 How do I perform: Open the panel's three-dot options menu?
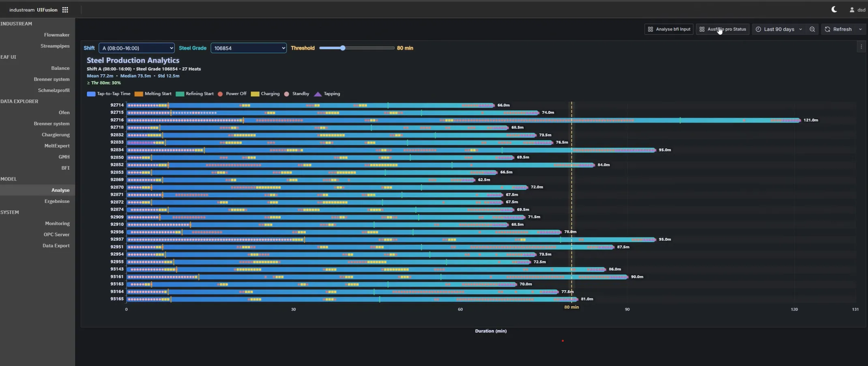click(x=861, y=47)
